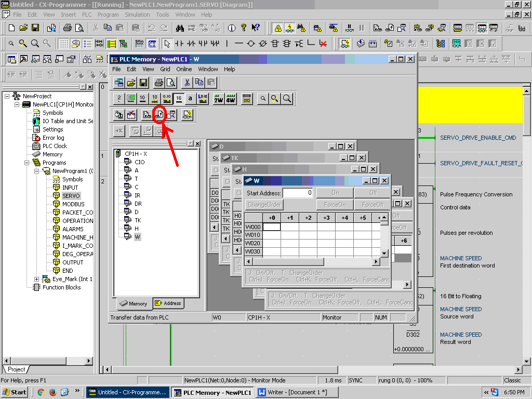Click the Transfer from PLC icon circled in red
The image size is (532, 399).
click(x=159, y=115)
